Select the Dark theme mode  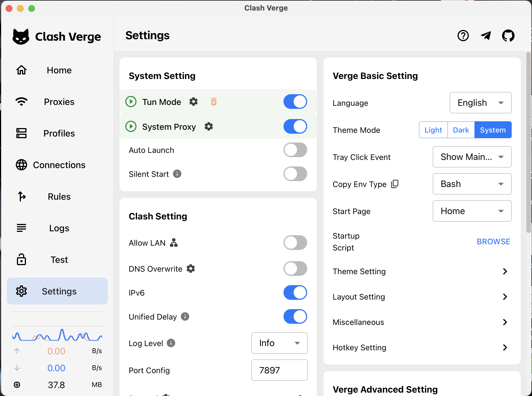pos(461,130)
